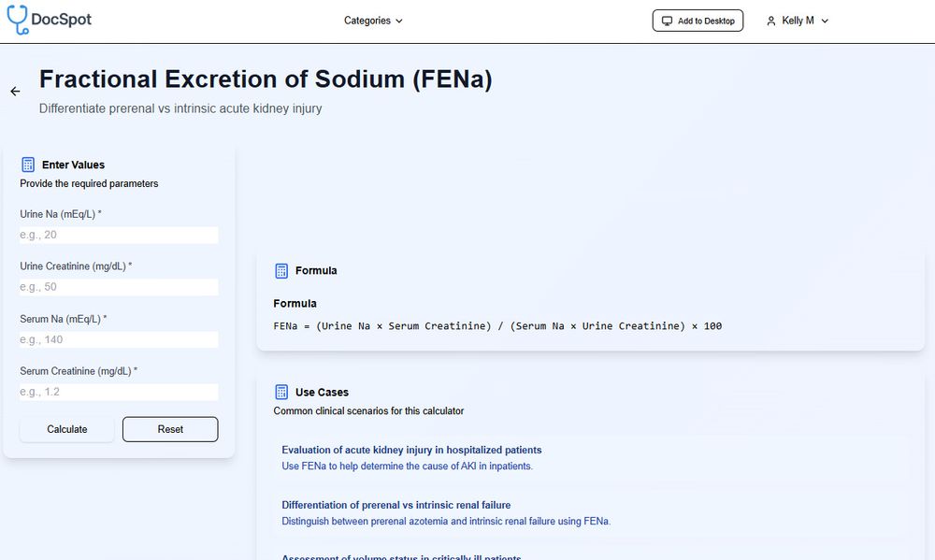
Task: Click the back arrow icon
Action: click(15, 92)
